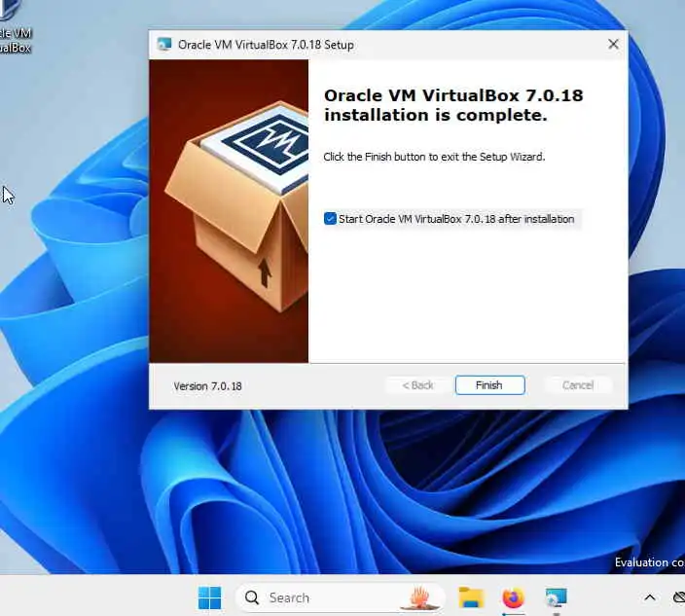Click the VirtualBox box artwork image
Image resolution: width=685 pixels, height=616 pixels.
tap(229, 211)
